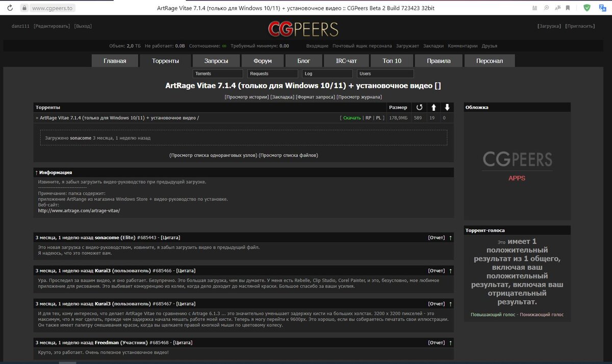Viewport: 612px width, 364px height.
Task: Open Просмотр списка одноранговых узлов
Action: click(x=213, y=155)
